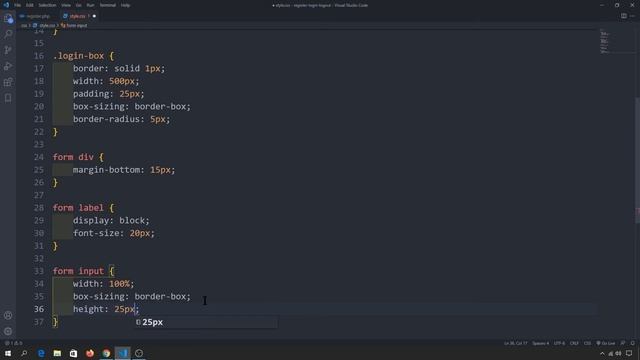Screen dimensions: 640x360
Task: Click the Ln 36, Col 17 status item
Action: pyautogui.click(x=516, y=343)
